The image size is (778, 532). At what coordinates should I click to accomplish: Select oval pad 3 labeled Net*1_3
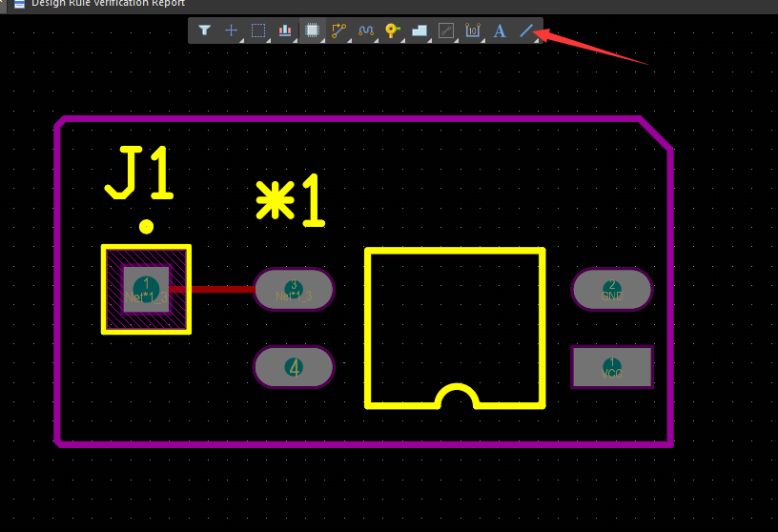pyautogui.click(x=294, y=290)
